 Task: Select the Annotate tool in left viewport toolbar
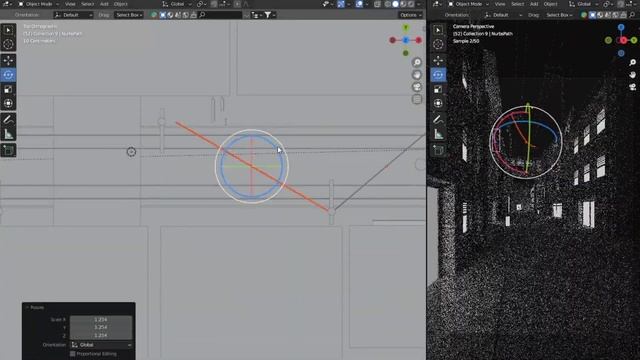click(8, 120)
